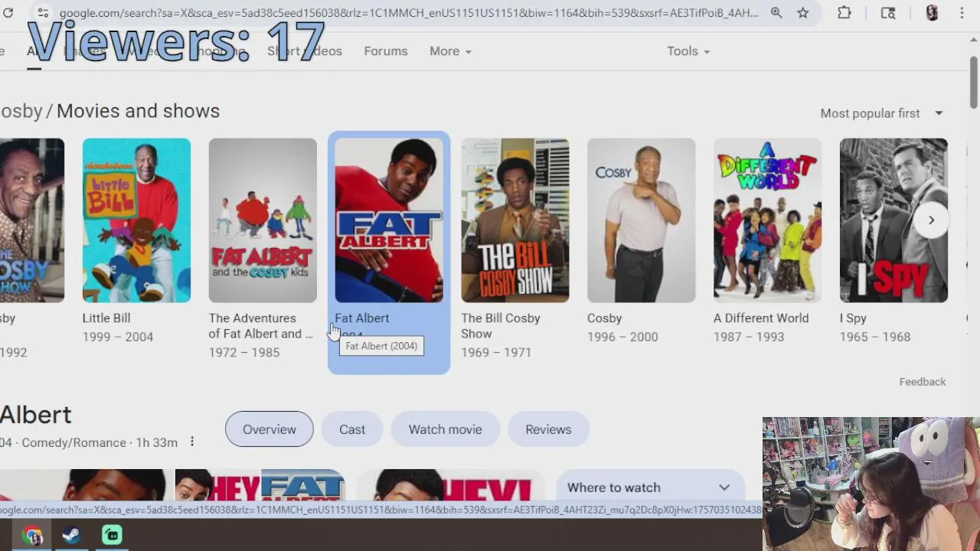980x551 pixels.
Task: Open the Chrome profile avatar
Action: click(x=932, y=13)
